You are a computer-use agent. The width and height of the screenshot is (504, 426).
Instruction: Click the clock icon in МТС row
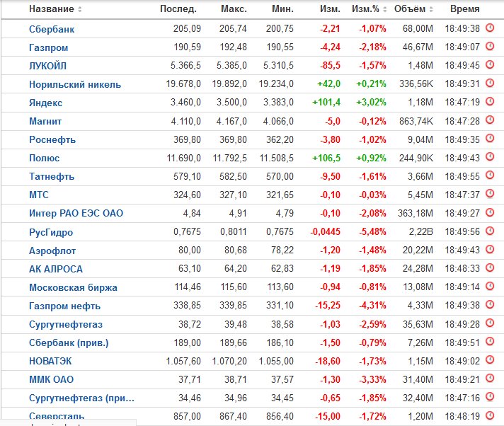click(490, 194)
